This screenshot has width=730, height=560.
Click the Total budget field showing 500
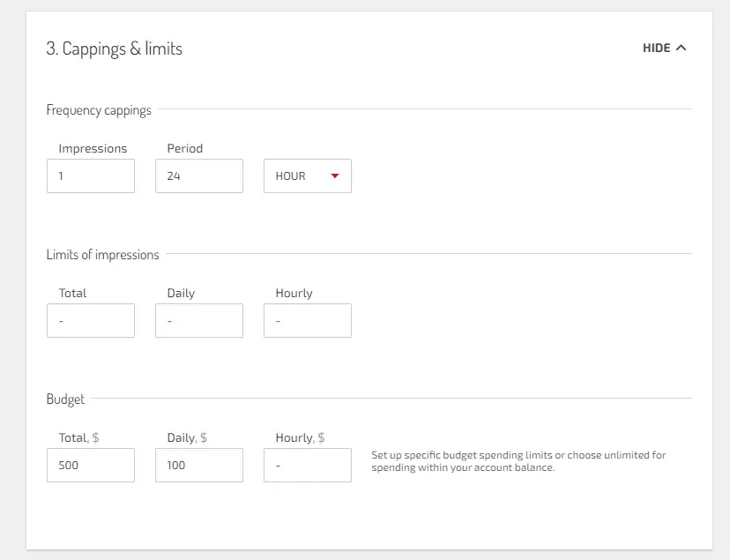[x=91, y=466]
